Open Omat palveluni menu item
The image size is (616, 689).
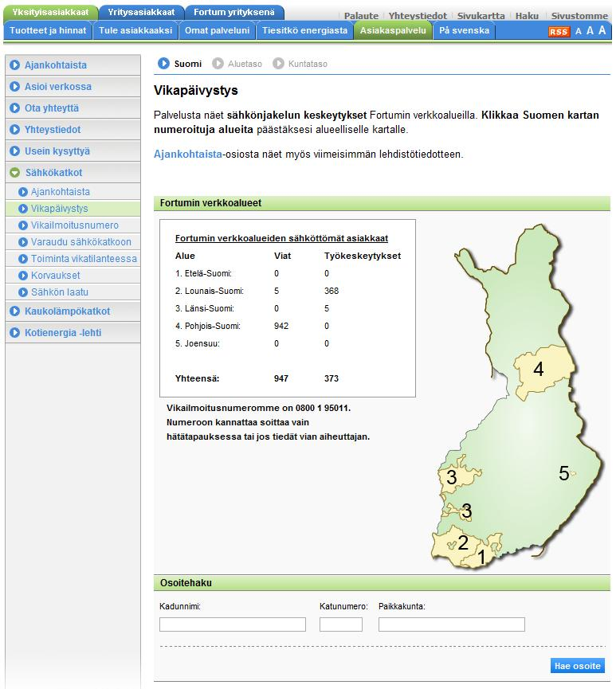coord(217,31)
